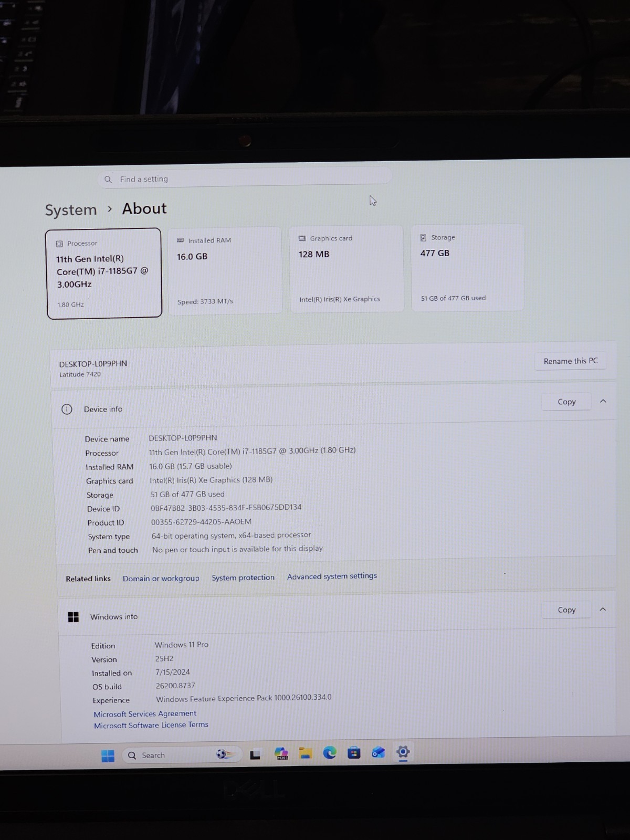Click the magnifier icon in Find a setting

pyautogui.click(x=108, y=180)
